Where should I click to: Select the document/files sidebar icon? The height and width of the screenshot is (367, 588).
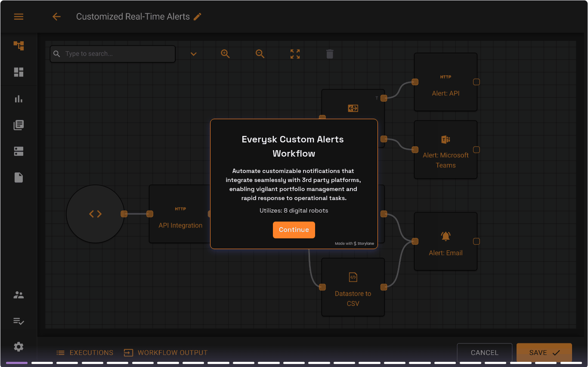(x=19, y=177)
